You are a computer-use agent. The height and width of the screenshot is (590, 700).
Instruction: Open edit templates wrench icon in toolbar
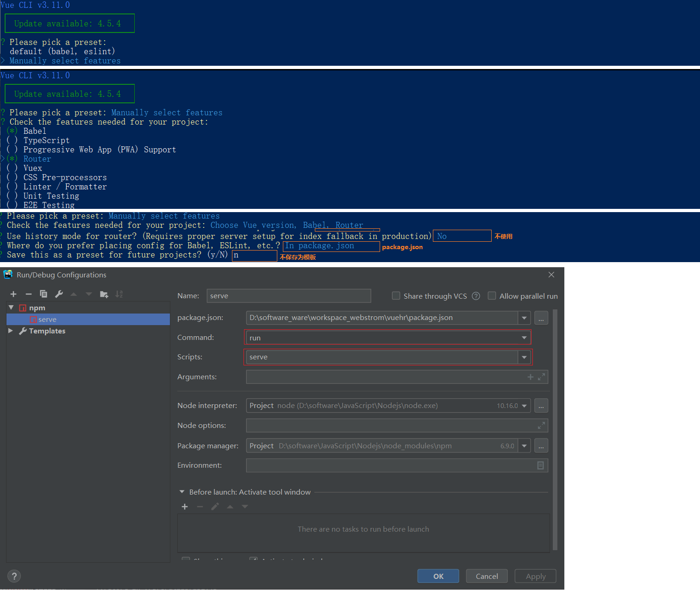tap(59, 294)
